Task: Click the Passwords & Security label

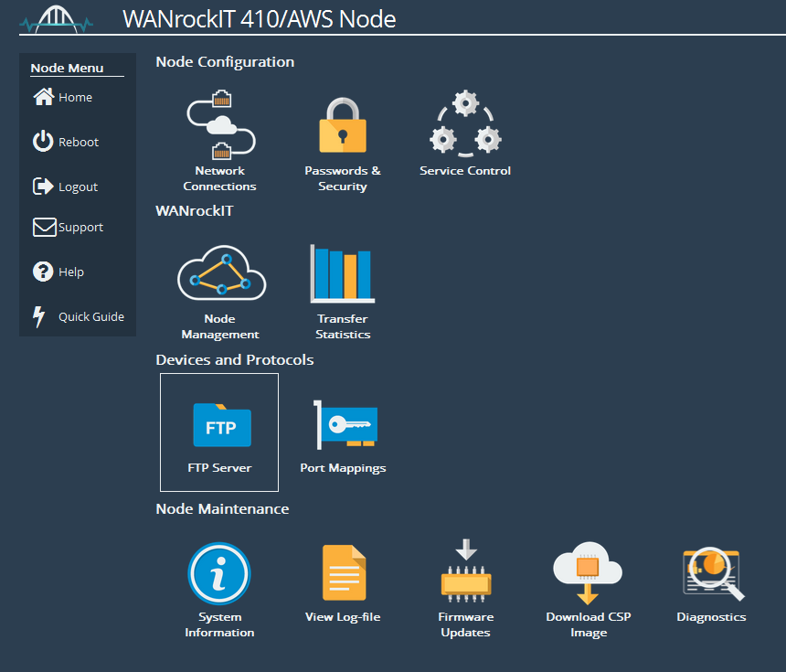Action: coord(343,178)
